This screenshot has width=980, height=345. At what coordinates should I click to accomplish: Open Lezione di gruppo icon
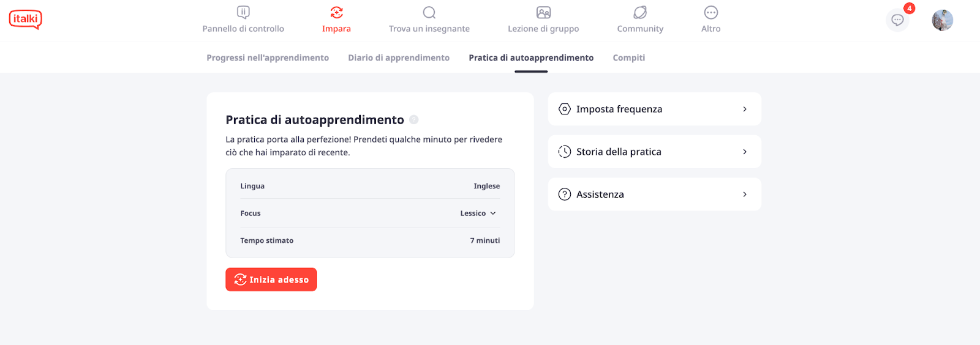[543, 12]
